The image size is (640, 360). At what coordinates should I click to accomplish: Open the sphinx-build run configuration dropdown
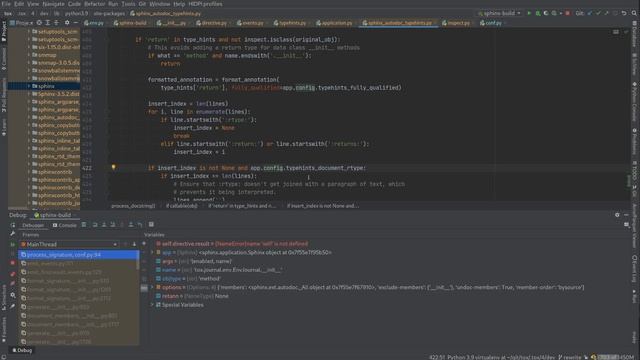(x=500, y=13)
